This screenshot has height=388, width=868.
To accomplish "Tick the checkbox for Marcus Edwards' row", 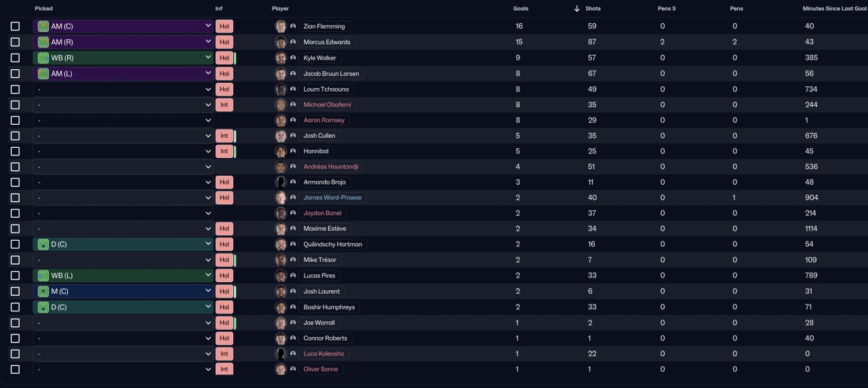I will pos(15,42).
